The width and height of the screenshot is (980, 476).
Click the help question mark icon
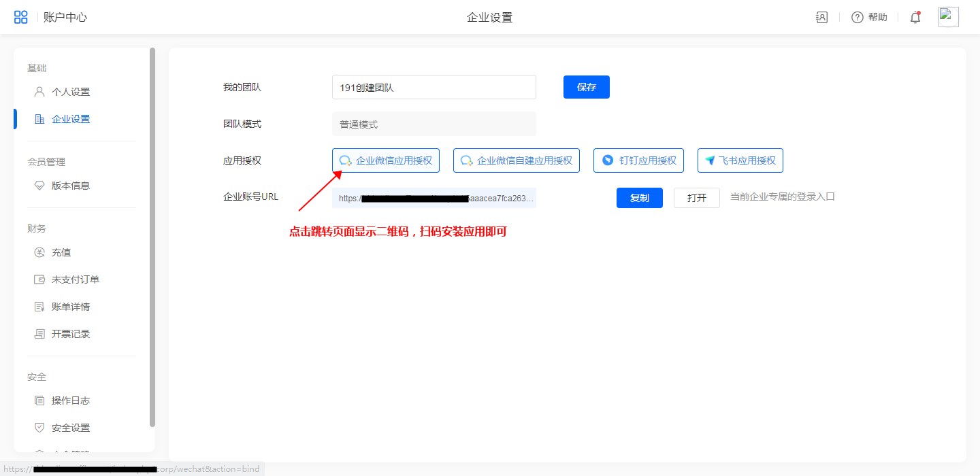click(x=857, y=18)
